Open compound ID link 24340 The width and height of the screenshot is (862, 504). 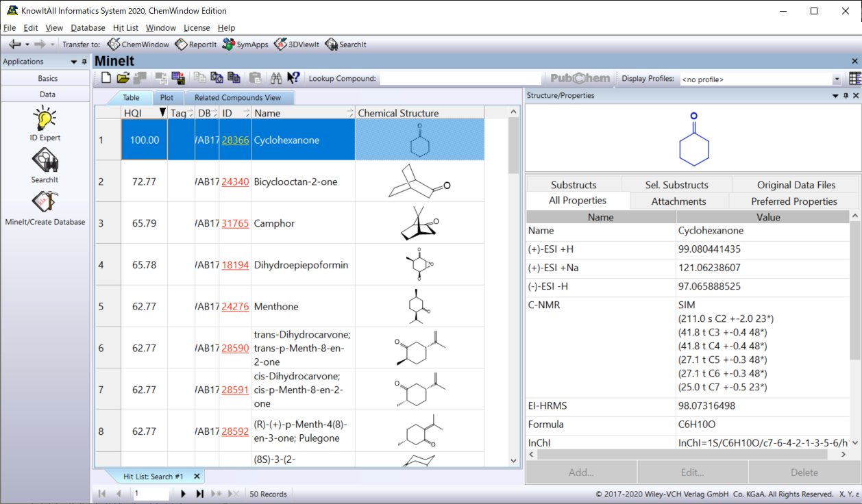(x=235, y=181)
